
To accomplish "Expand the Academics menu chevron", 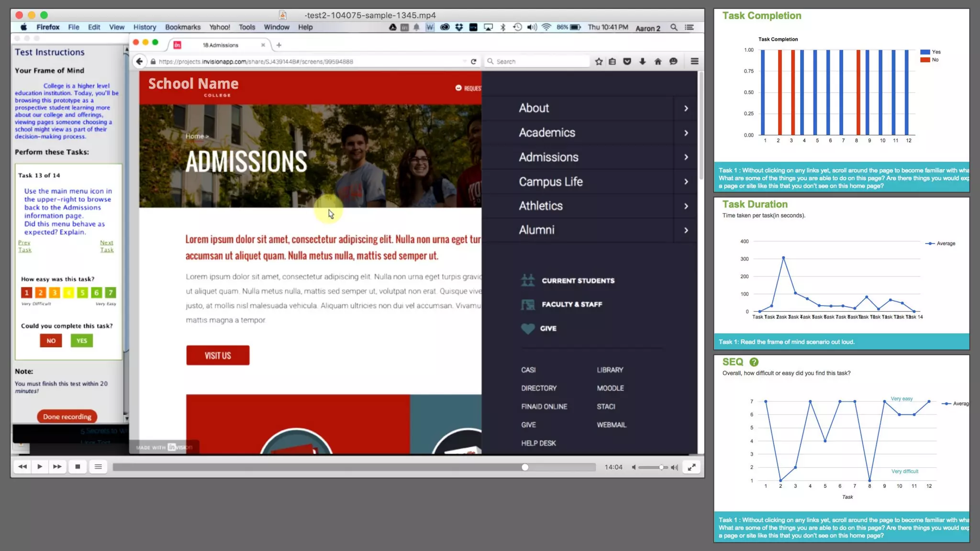I will click(686, 133).
